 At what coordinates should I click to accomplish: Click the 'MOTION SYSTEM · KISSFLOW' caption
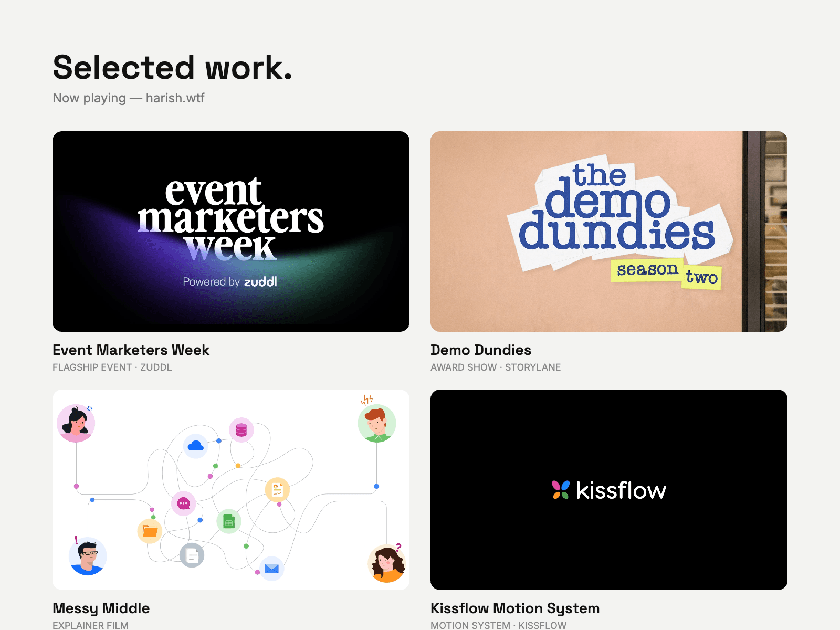(499, 625)
